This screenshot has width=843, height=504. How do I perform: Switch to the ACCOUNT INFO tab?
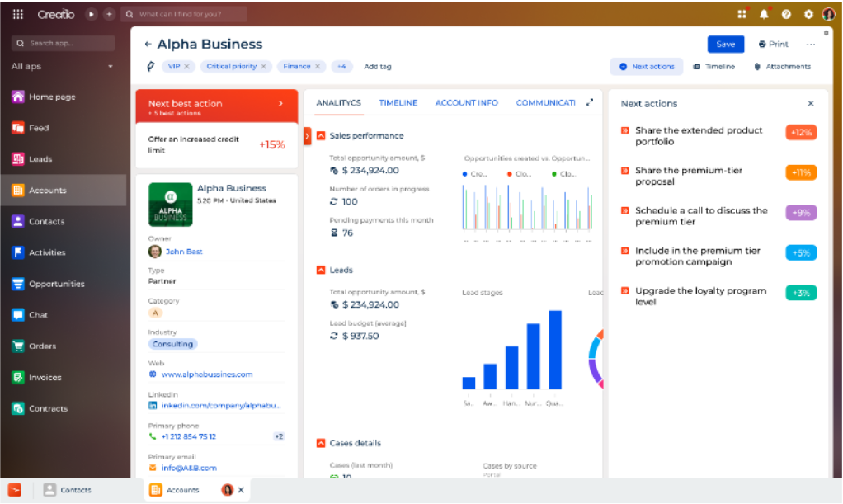(467, 103)
